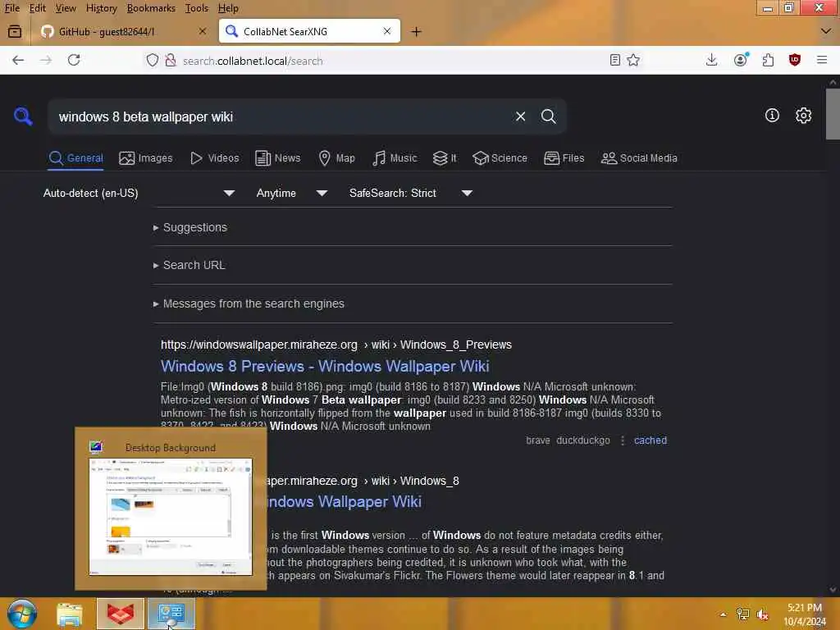Open the tracking protection shield
840x630 pixels.
(153, 60)
